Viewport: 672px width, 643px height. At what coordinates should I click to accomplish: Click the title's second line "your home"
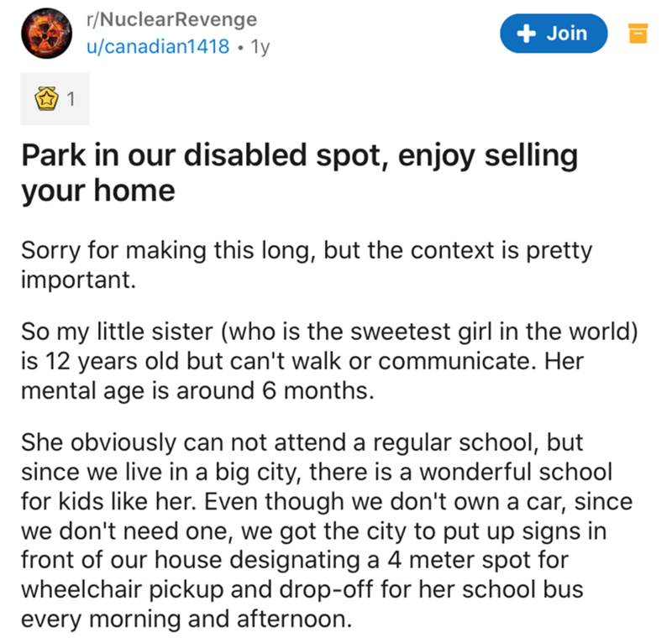click(x=97, y=190)
